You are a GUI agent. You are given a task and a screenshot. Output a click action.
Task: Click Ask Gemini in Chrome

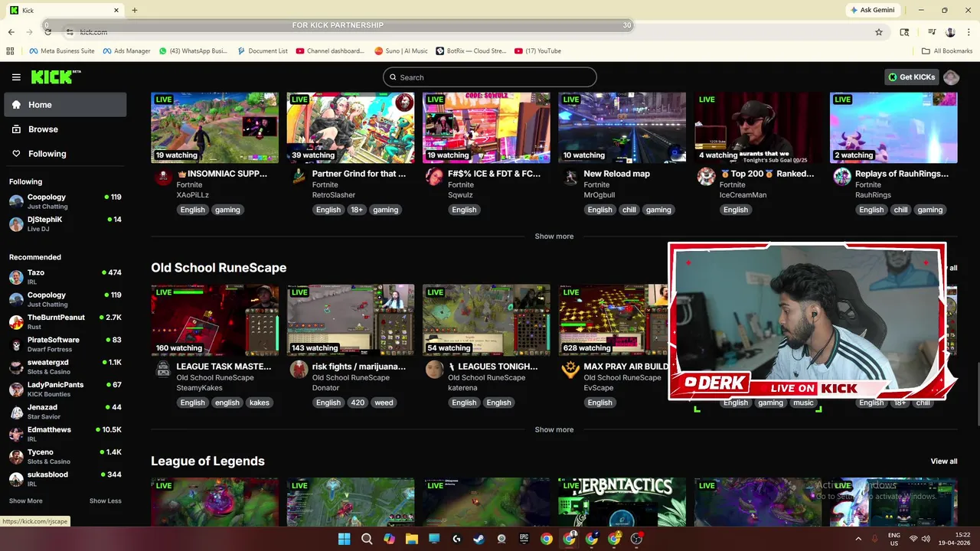[x=872, y=10]
